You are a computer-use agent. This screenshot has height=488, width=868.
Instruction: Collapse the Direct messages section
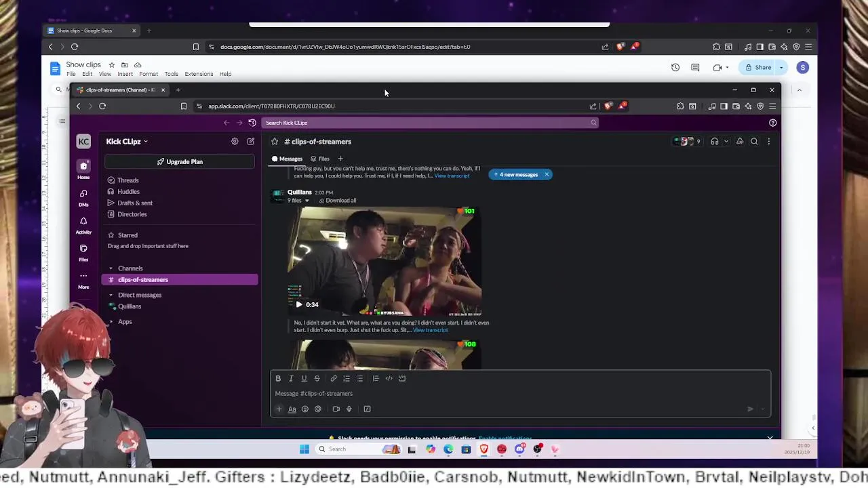point(111,295)
